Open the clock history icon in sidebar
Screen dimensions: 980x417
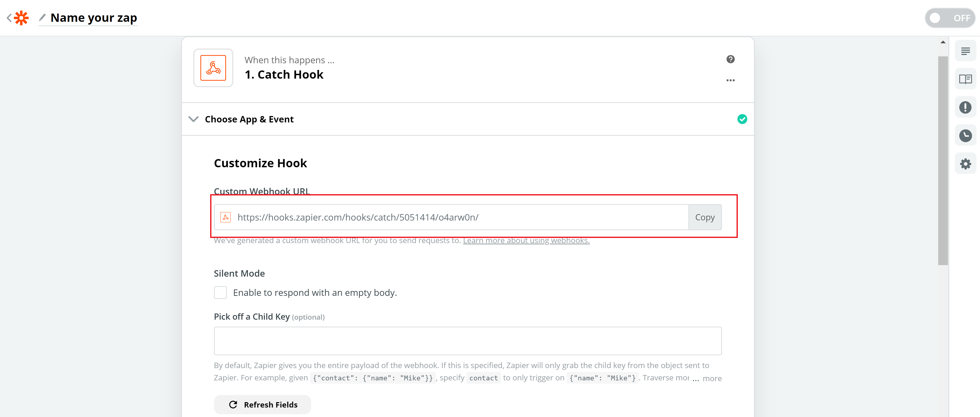click(965, 136)
